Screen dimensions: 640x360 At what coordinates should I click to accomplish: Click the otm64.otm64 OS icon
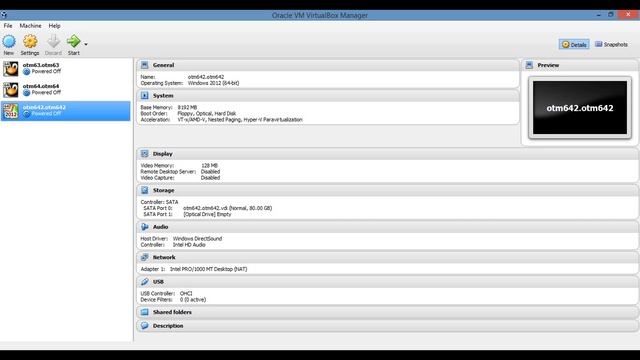pos(11,90)
